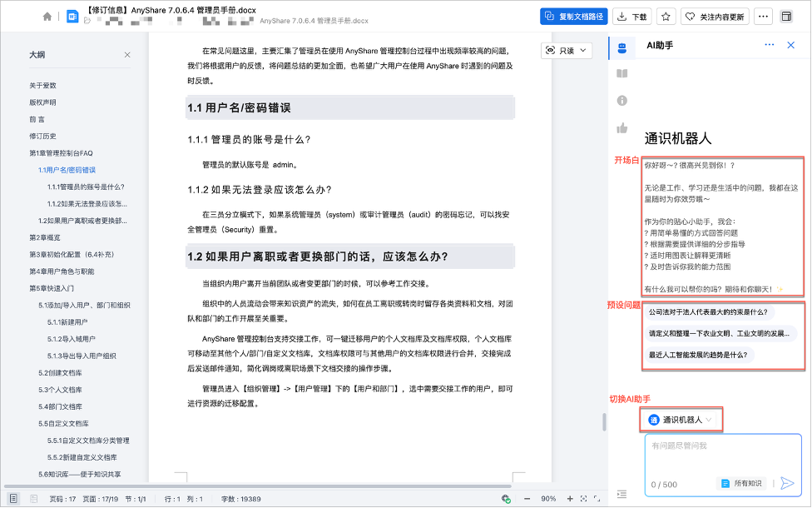
Task: Ask preset question 公司法对于法人代表最大的约束是什么?
Action: point(709,312)
